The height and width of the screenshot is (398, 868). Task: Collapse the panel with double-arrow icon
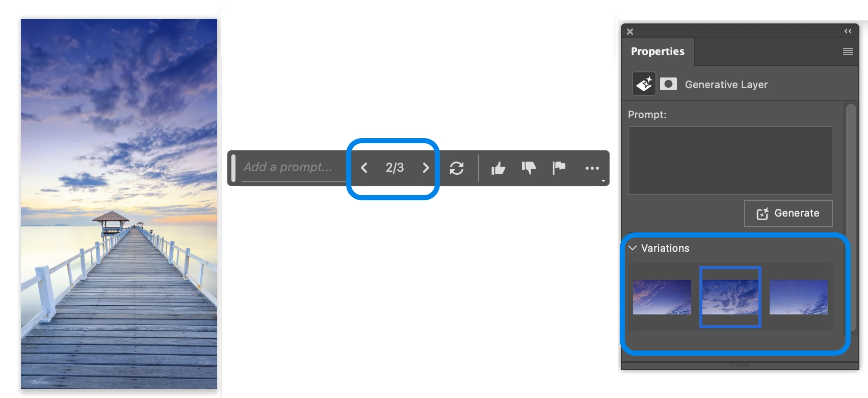point(848,31)
